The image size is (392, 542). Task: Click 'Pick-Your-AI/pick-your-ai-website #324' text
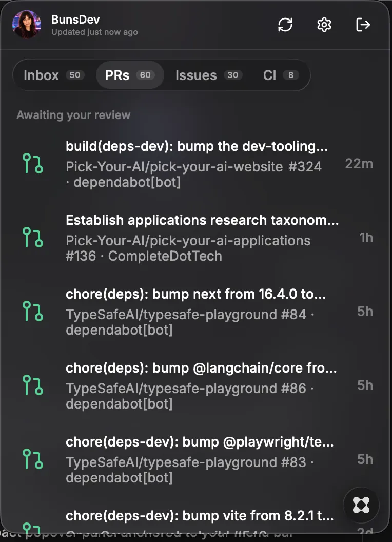click(193, 167)
